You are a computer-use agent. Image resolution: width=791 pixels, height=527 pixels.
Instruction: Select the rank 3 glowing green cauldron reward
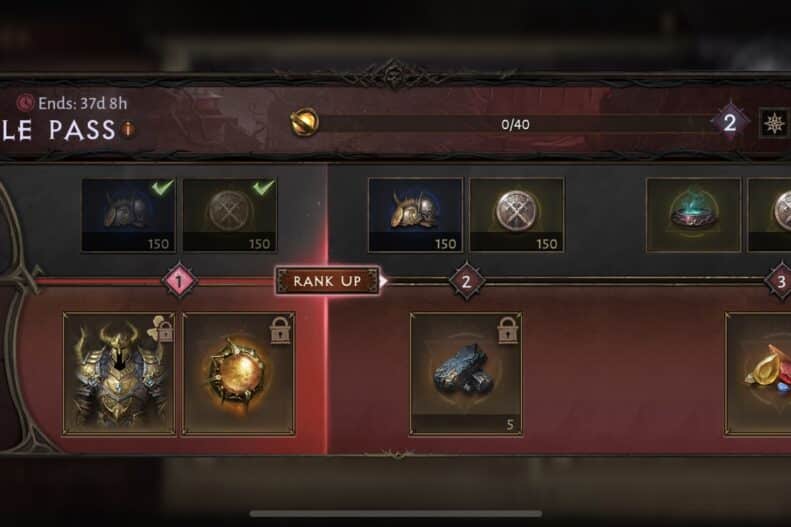tap(693, 215)
